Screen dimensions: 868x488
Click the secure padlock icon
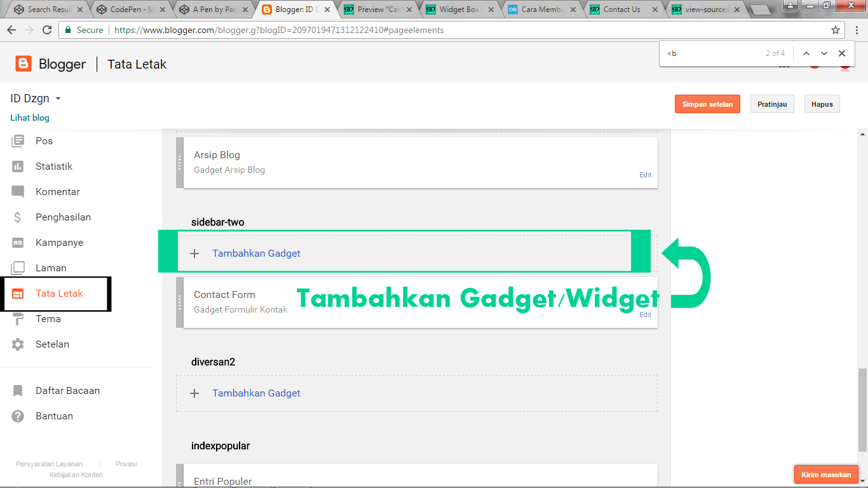[69, 30]
